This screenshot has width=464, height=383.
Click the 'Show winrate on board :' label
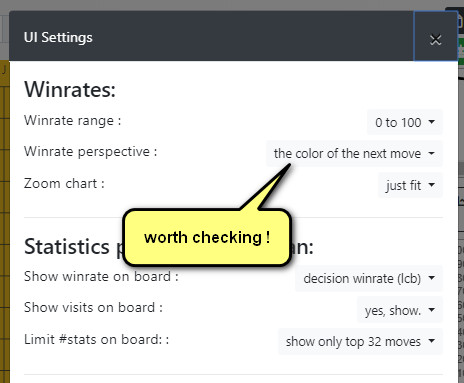click(101, 277)
